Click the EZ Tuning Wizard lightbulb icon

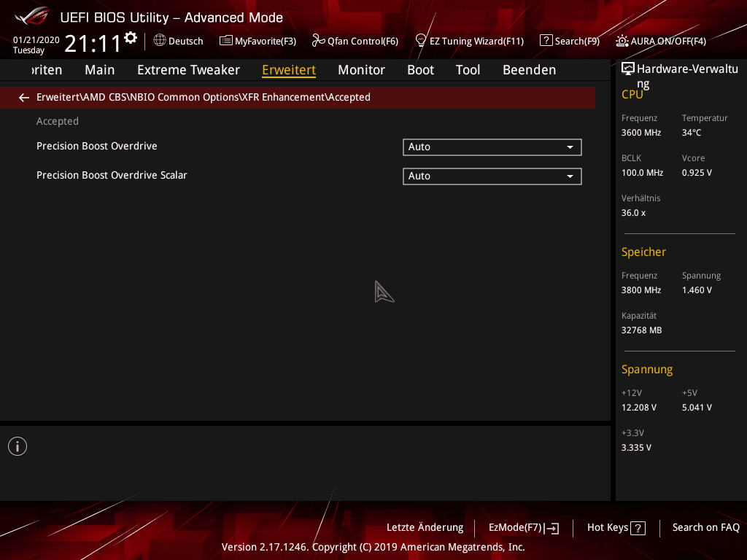tap(421, 41)
